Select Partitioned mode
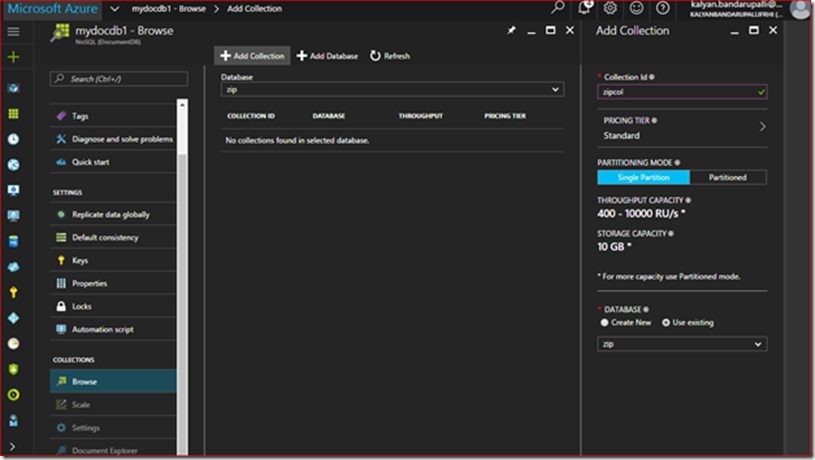Image resolution: width=815 pixels, height=460 pixels. (728, 177)
